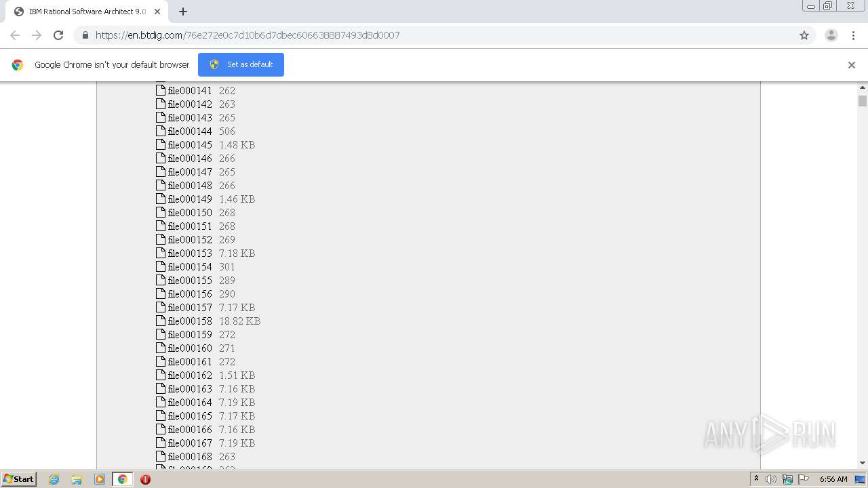Screen dimensions: 868x488
Task: Click the file icon beside file000148
Action: [161, 185]
